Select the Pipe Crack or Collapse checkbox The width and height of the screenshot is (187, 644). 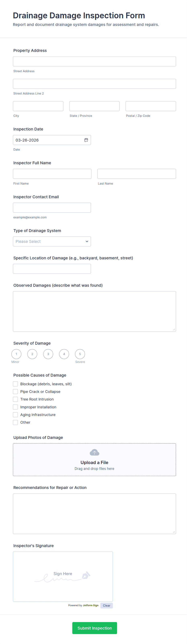click(x=15, y=392)
